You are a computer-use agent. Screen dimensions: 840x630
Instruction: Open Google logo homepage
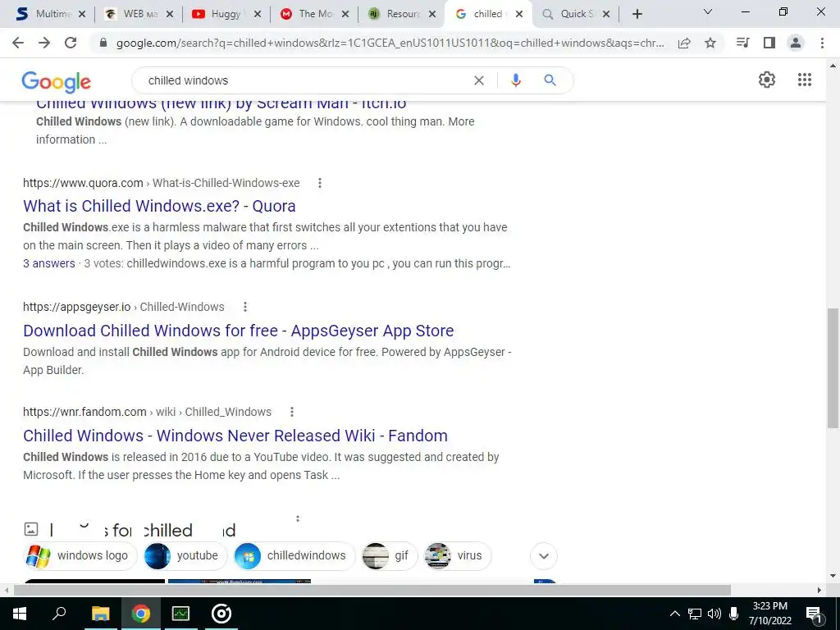click(57, 81)
